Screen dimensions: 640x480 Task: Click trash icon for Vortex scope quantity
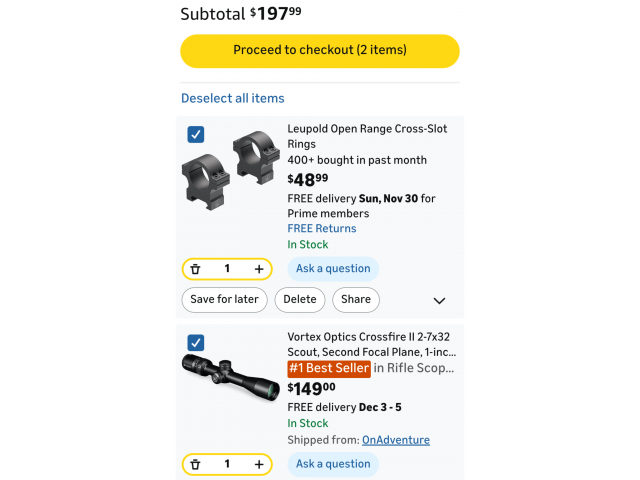pos(196,464)
